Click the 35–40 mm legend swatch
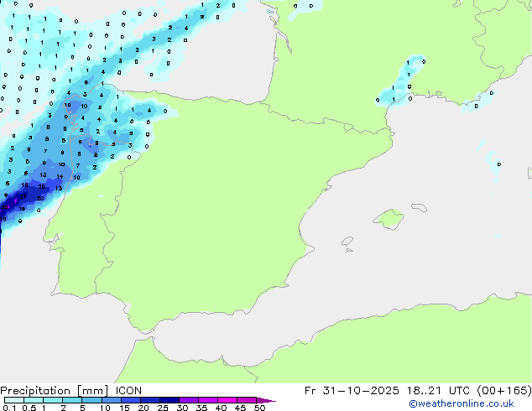Screen dimensions: 532x411 tap(207, 400)
